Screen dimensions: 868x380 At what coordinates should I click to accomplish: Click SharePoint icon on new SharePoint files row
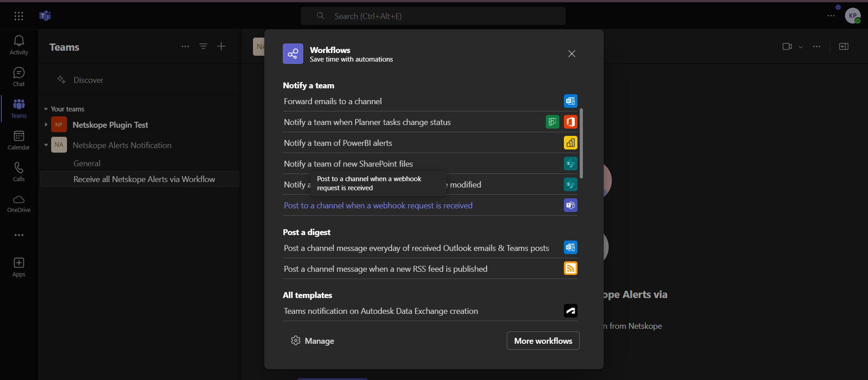(x=570, y=164)
